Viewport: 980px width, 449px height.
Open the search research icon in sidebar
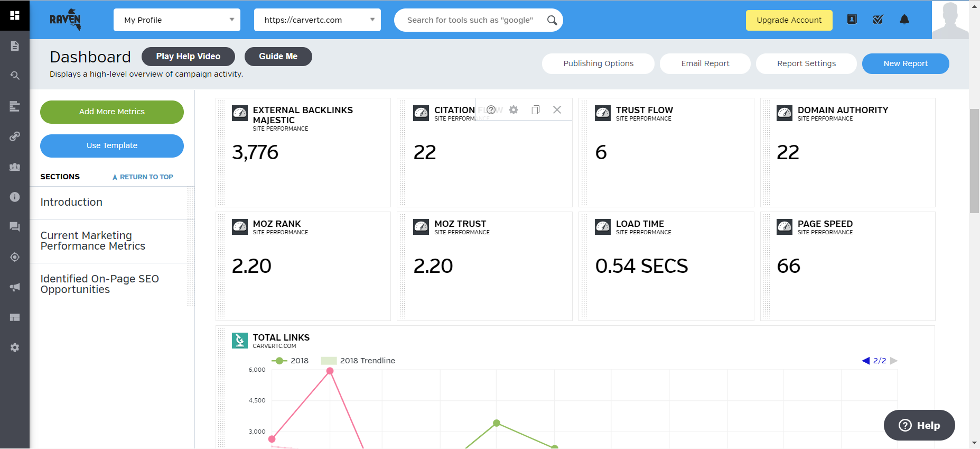click(15, 76)
